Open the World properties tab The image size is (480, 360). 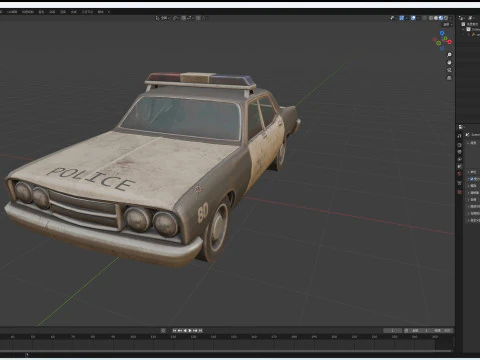pos(459,173)
